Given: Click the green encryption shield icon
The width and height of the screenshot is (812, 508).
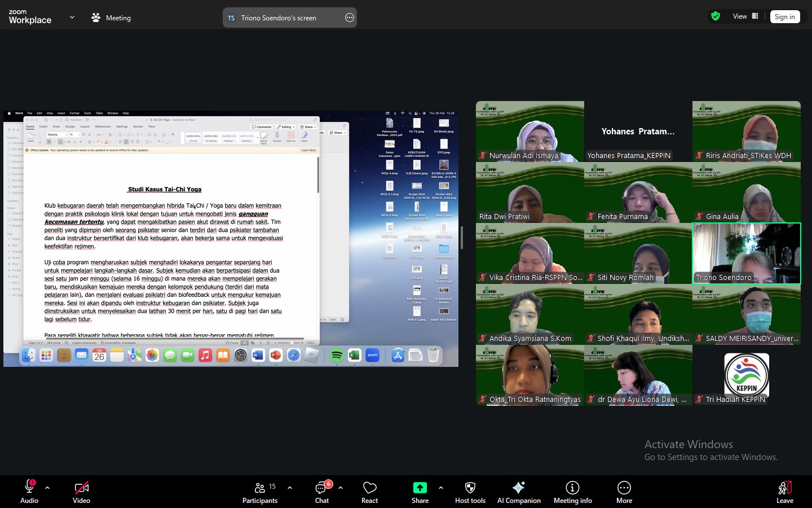Looking at the screenshot, I should tap(716, 16).
